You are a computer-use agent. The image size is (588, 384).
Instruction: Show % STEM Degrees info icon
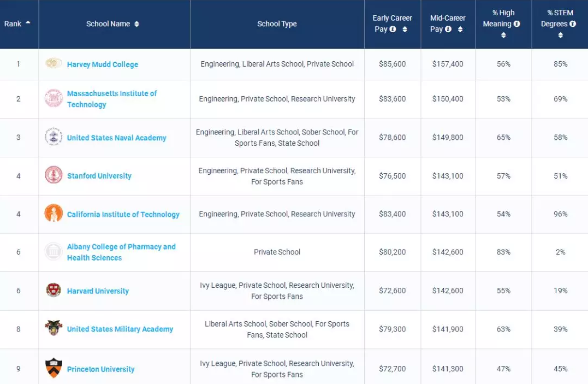pyautogui.click(x=573, y=23)
